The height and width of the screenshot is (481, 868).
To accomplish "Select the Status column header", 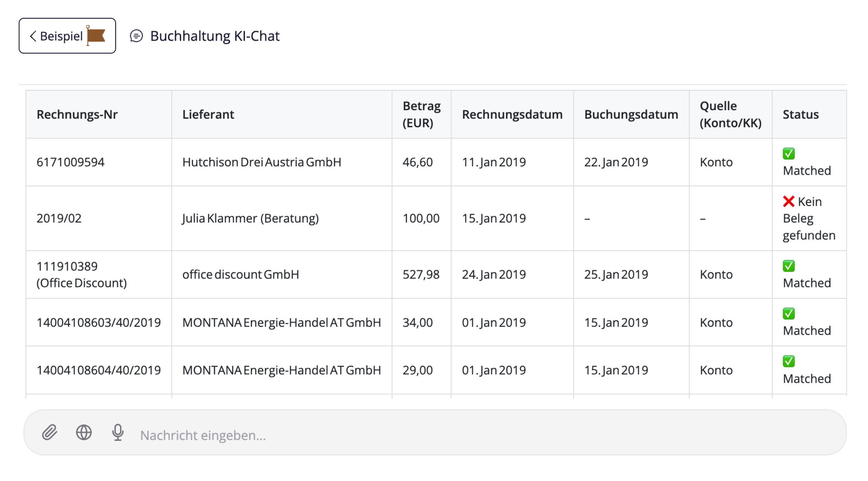I will click(801, 115).
